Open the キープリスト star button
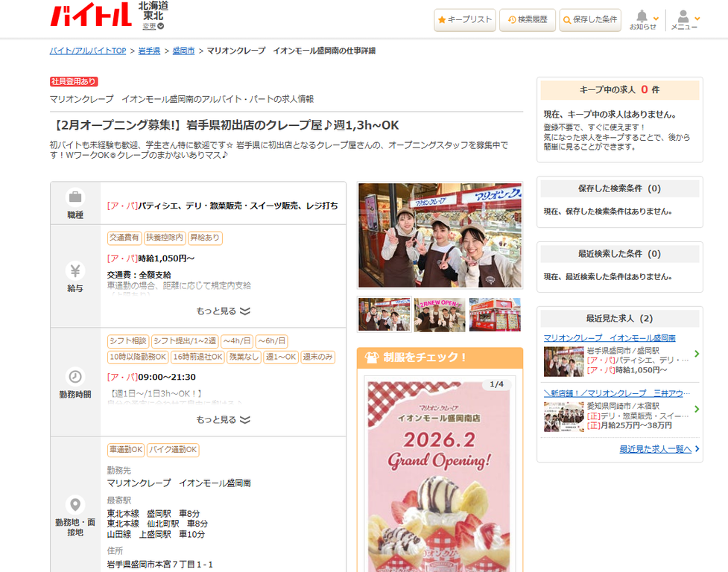Screen dimensions: 728x572 pyautogui.click(x=465, y=20)
